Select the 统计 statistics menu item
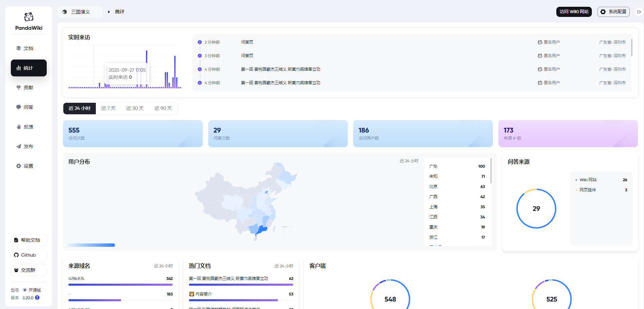 click(29, 68)
